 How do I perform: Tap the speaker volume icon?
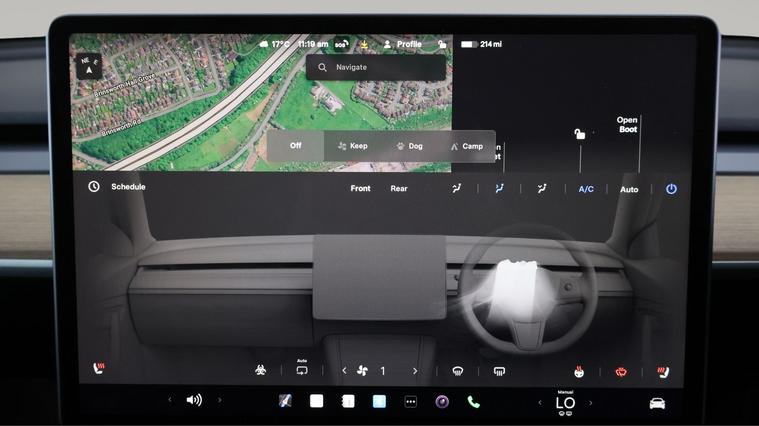194,400
